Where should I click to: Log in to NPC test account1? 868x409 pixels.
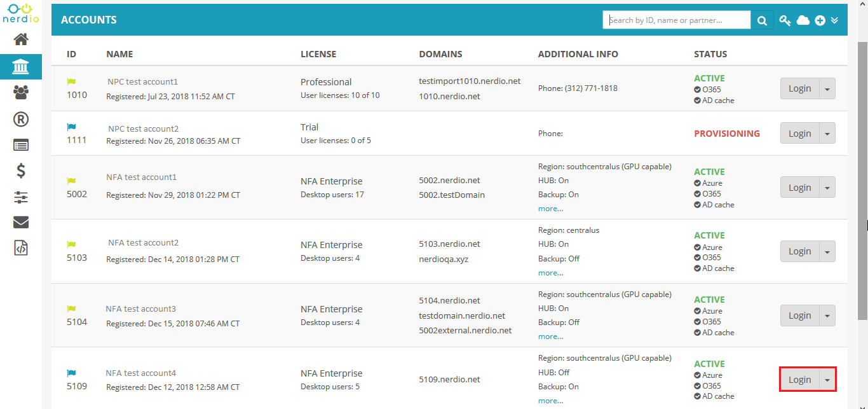click(x=800, y=88)
